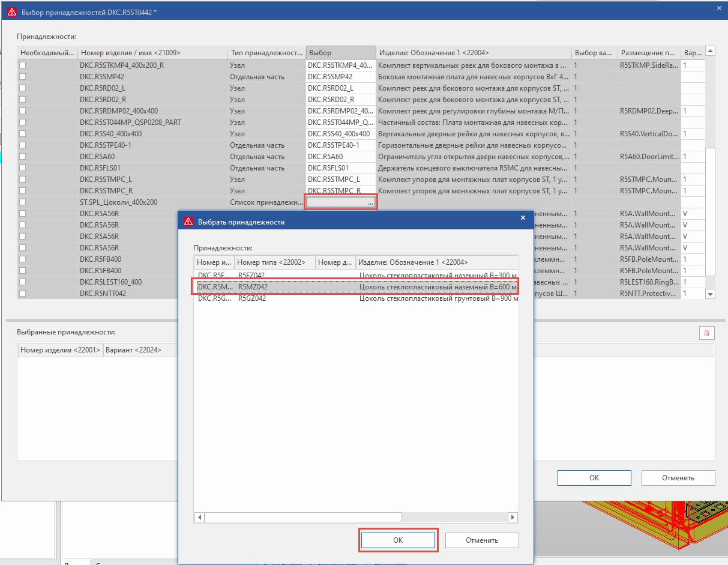Click left arrow of inner dialog horizontal scrollbar
Viewport: 728px width, 565px height.
coord(199,517)
